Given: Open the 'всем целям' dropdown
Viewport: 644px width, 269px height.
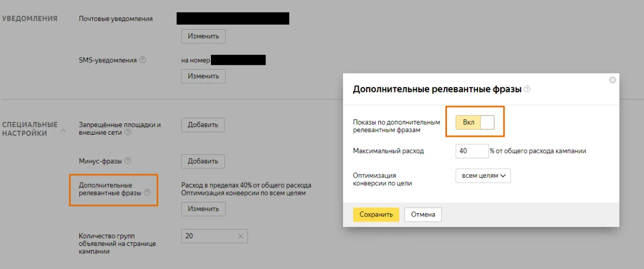Looking at the screenshot, I should [x=483, y=176].
